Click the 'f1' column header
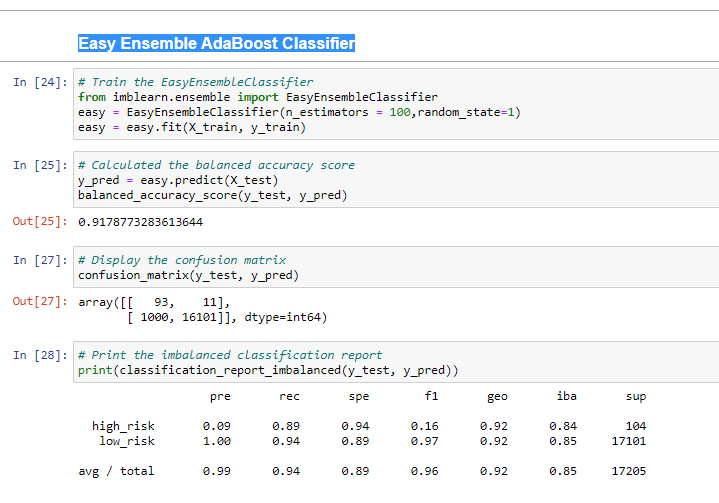Image resolution: width=719 pixels, height=503 pixels. pos(431,396)
